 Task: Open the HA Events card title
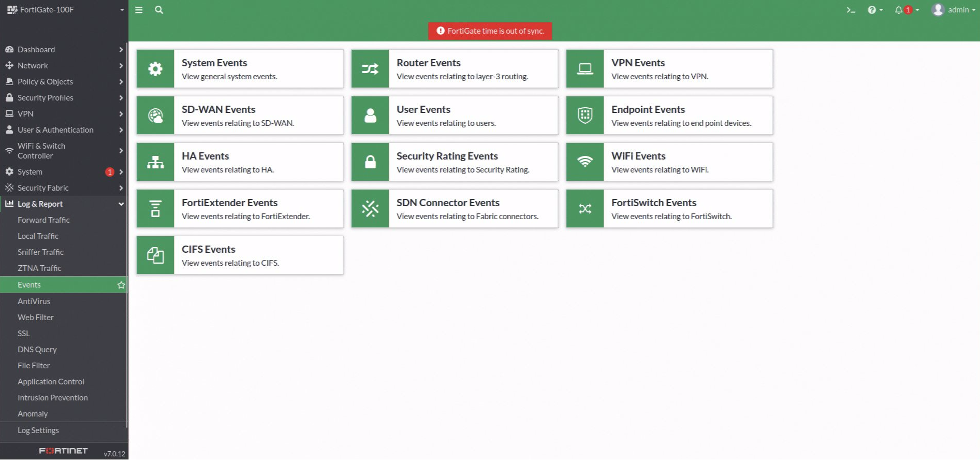coord(205,156)
